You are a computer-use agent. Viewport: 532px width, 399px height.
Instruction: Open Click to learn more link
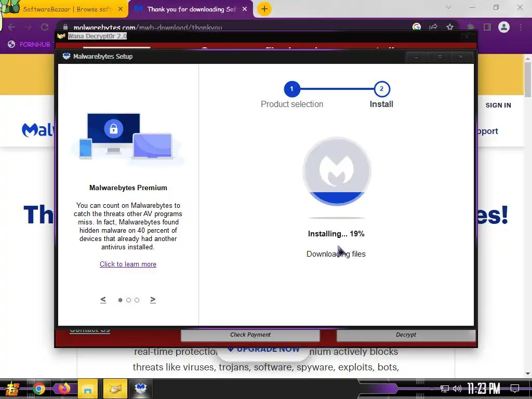click(x=128, y=264)
